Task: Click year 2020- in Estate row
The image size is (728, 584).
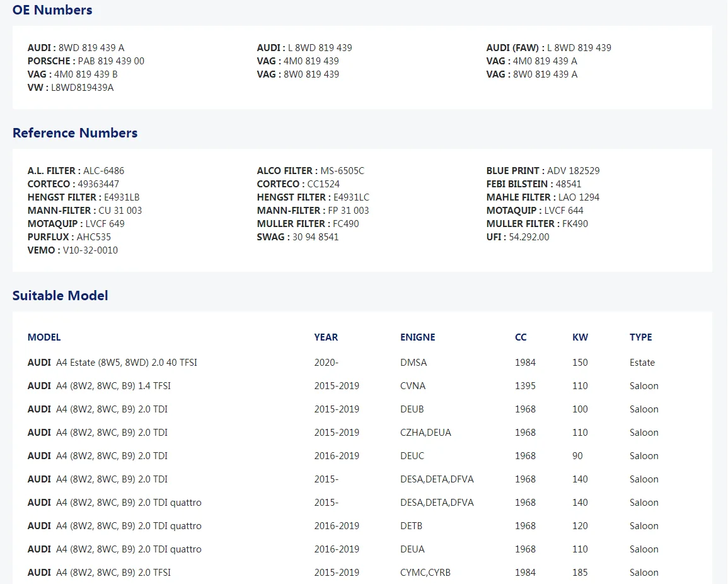Action: point(326,363)
